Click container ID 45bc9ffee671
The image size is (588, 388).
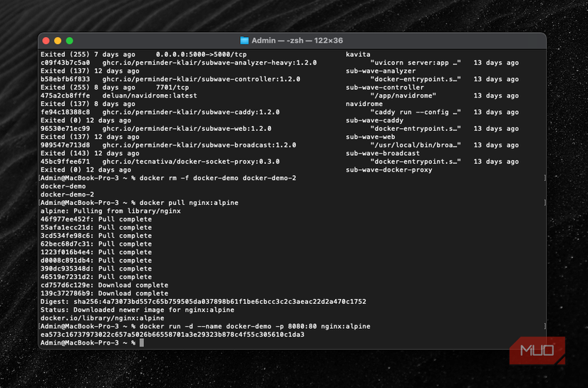(x=66, y=162)
